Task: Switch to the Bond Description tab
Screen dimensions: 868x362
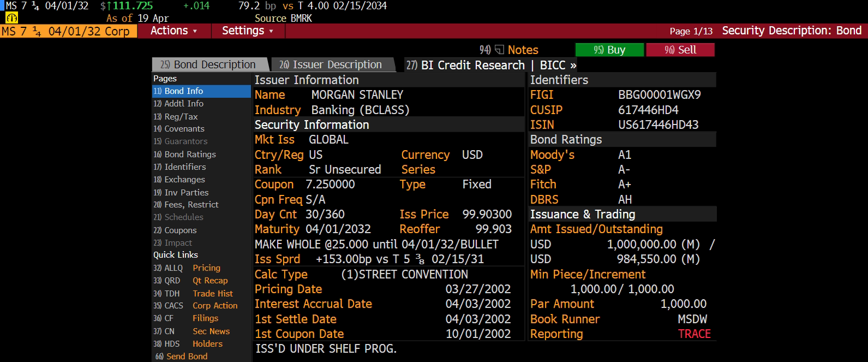Action: coord(210,65)
